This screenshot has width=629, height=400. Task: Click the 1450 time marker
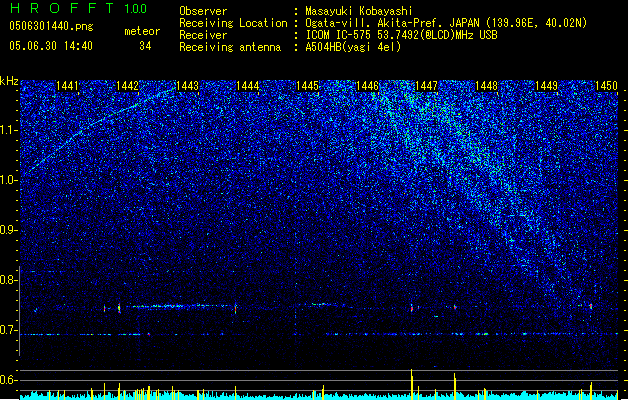(606, 86)
